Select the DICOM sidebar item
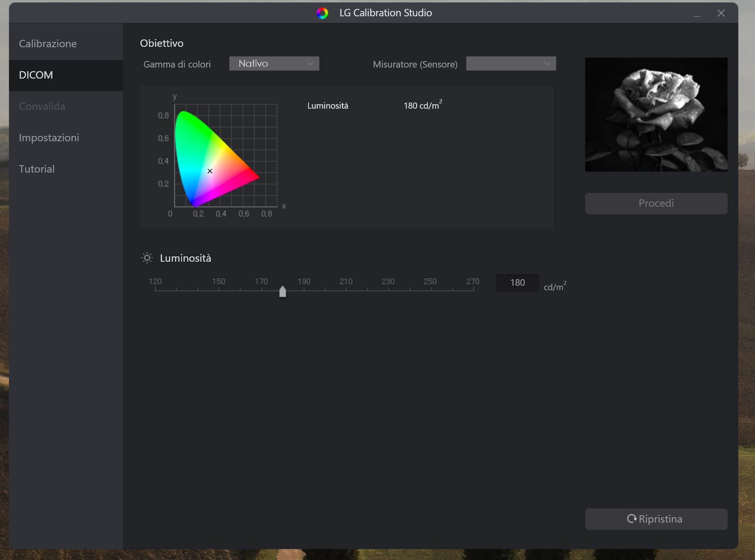Screen dimensions: 755x560 pyautogui.click(x=66, y=75)
